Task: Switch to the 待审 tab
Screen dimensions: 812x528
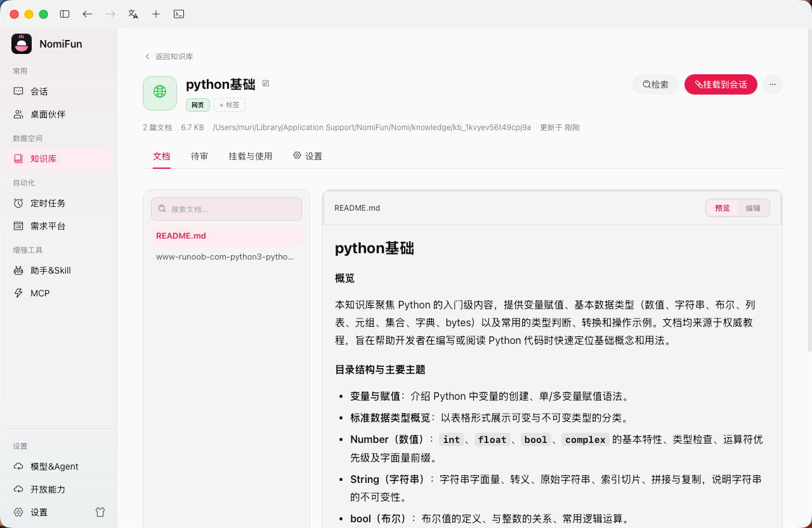Action: [x=200, y=156]
